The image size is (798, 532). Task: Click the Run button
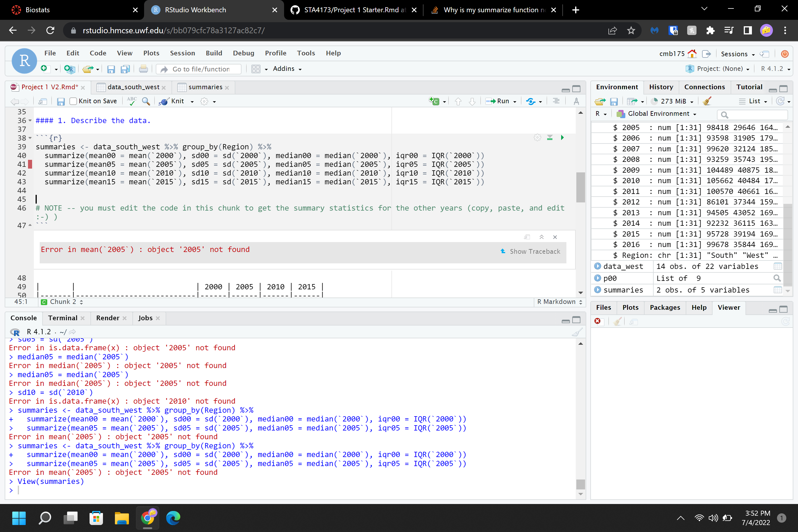tap(497, 101)
